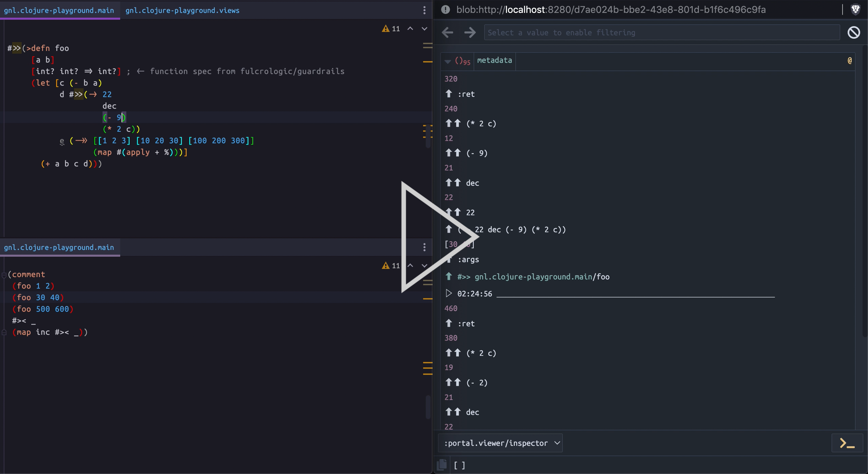
Task: Click the copy icon at bottom left
Action: point(442,464)
